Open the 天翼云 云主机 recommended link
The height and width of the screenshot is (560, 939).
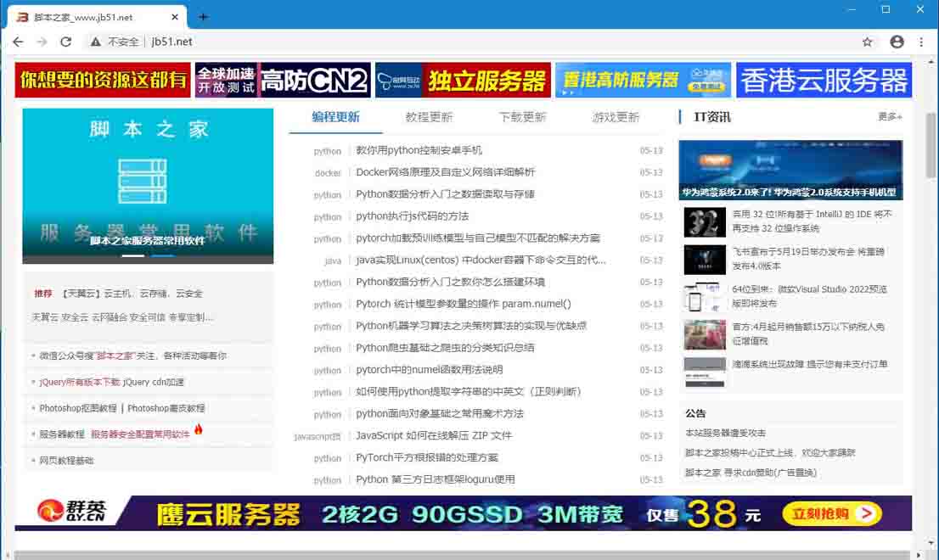tap(132, 294)
